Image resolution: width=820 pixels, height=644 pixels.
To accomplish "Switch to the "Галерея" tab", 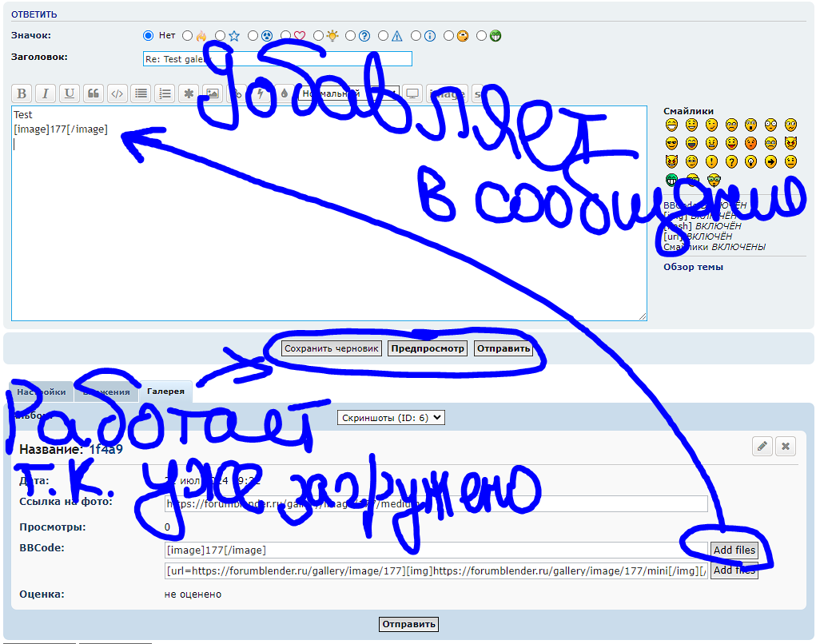I will pos(165,392).
